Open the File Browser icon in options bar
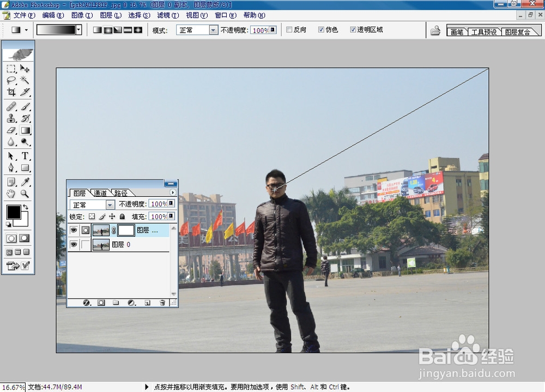Image resolution: width=545 pixels, height=392 pixels. point(435,31)
